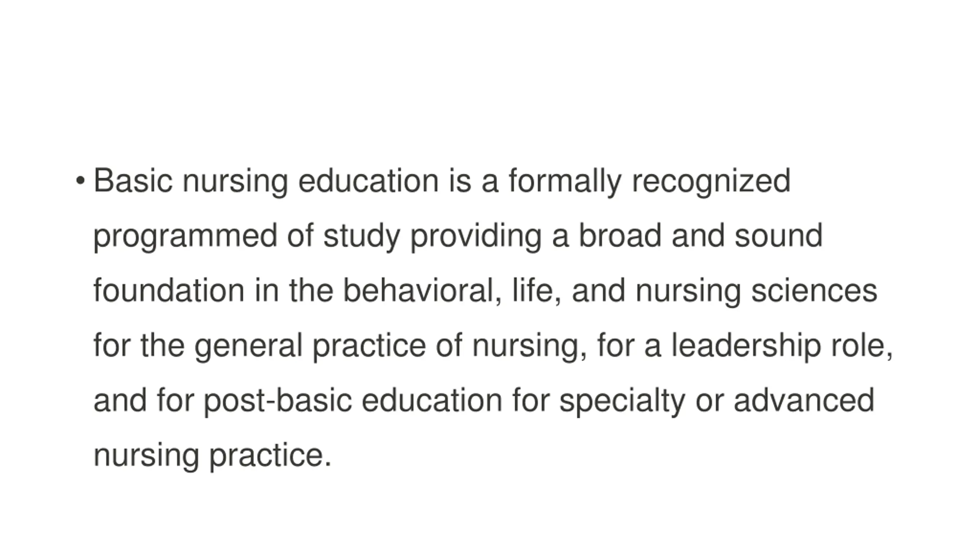Click the word "Basic" starting the paragraph
980x551 pixels.
point(133,181)
